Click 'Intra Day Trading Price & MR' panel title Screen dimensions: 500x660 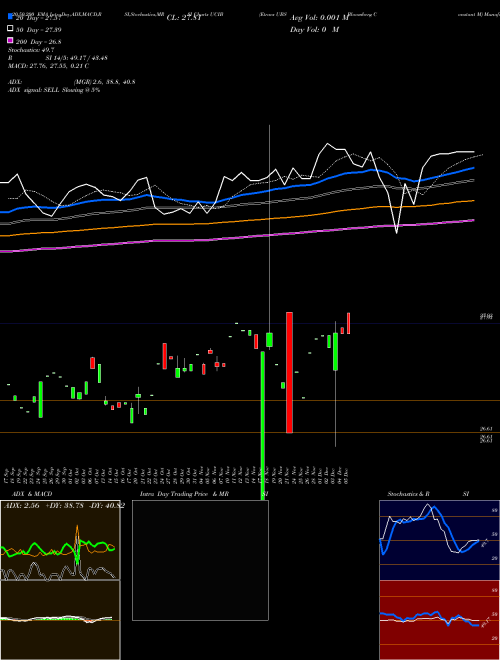[x=184, y=494]
